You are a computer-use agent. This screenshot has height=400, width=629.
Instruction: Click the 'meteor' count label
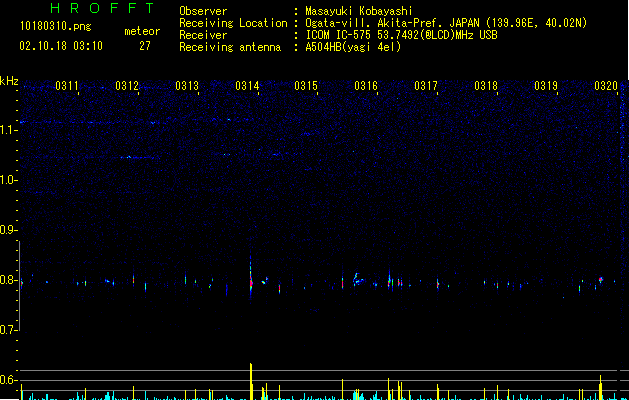[142, 31]
